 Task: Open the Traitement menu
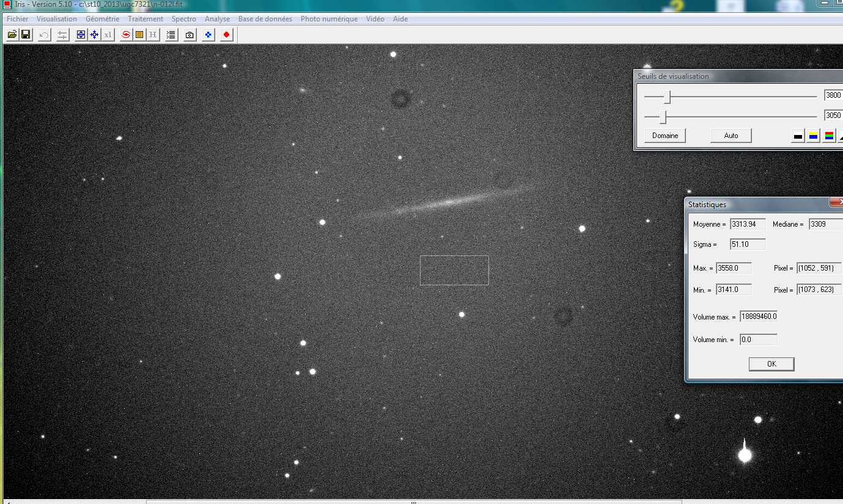145,19
